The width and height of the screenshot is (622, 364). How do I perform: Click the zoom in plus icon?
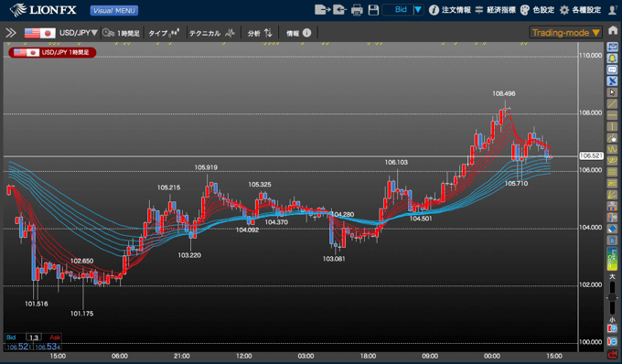coord(612,328)
